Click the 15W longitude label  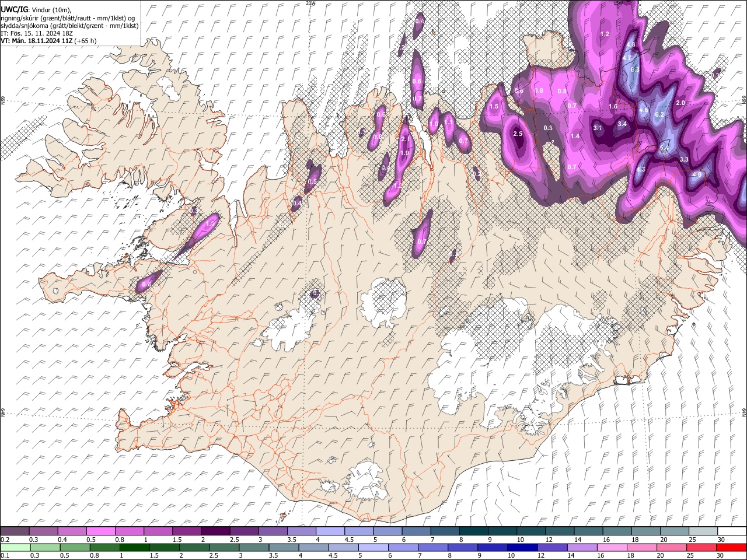[618, 3]
